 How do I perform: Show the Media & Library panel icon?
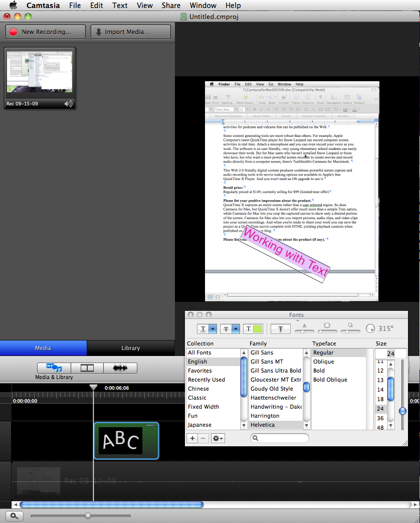pyautogui.click(x=54, y=368)
